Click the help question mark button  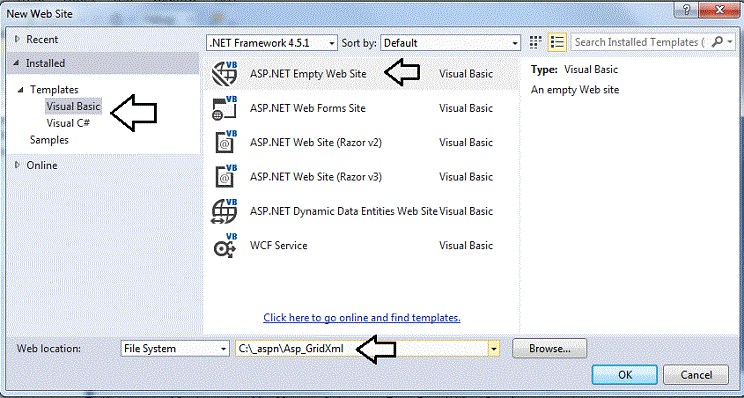[686, 9]
